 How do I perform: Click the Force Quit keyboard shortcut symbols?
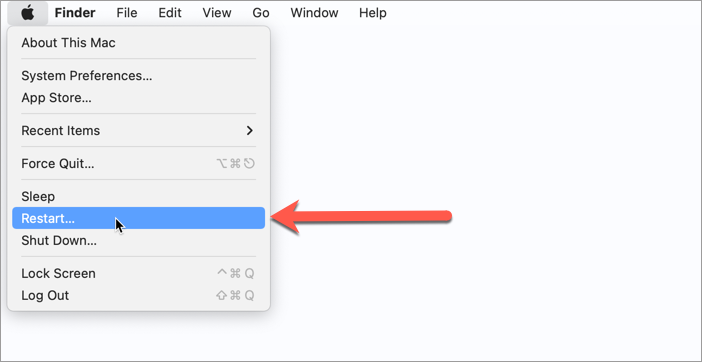pos(235,164)
